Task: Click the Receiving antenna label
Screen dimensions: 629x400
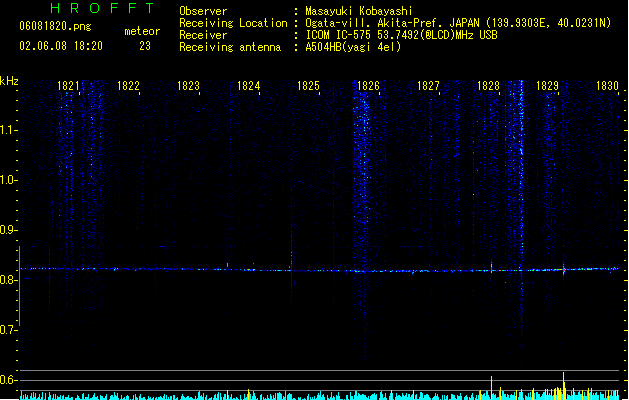Action: 230,47
